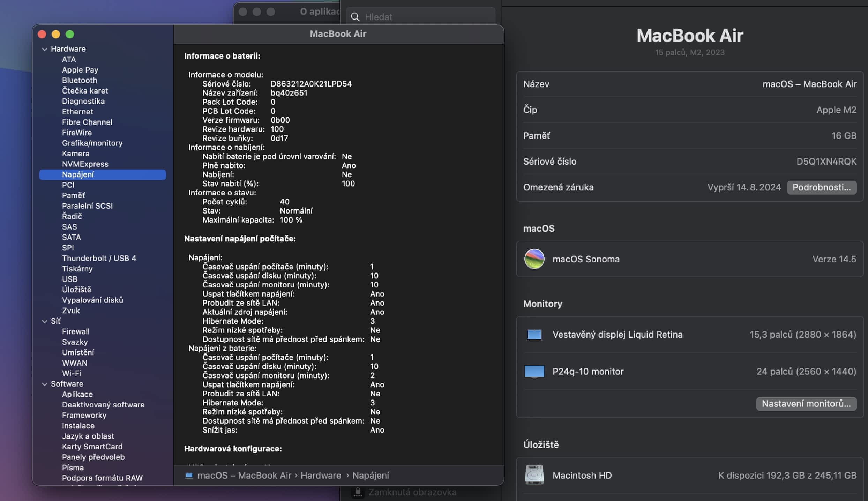
Task: Open Nastavení monitorů button
Action: pyautogui.click(x=806, y=404)
